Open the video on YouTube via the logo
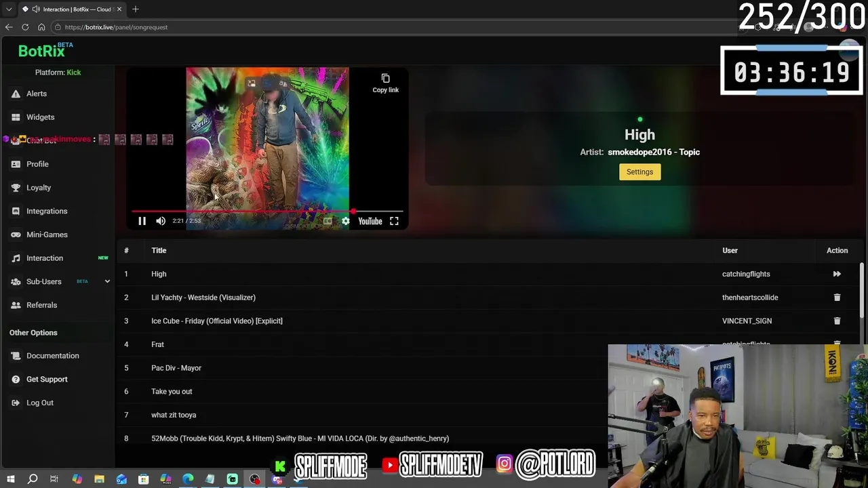 370,221
